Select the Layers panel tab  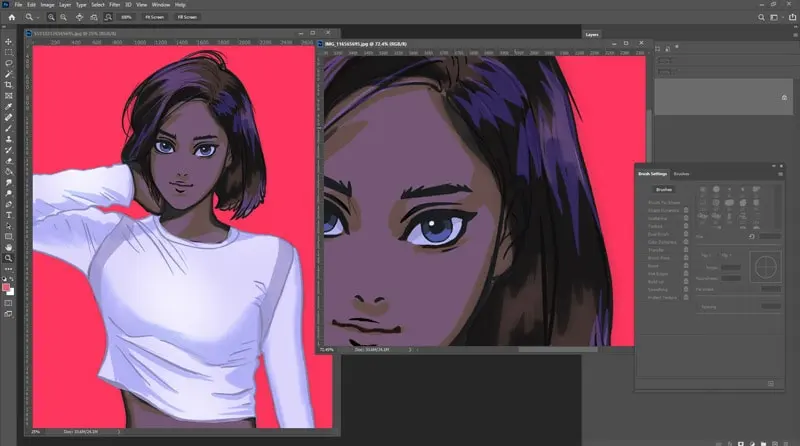click(592, 35)
